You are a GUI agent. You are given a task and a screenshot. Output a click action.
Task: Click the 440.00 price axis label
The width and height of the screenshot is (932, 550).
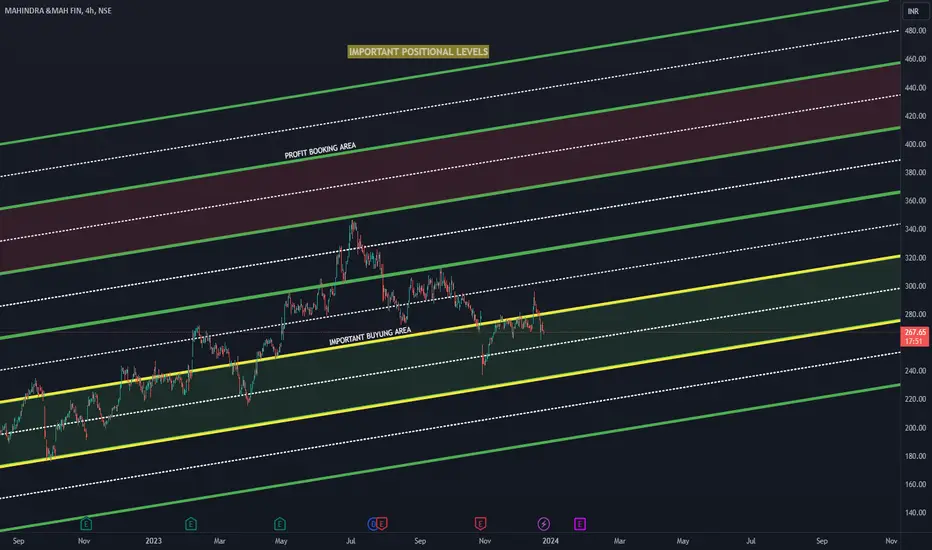click(x=915, y=87)
